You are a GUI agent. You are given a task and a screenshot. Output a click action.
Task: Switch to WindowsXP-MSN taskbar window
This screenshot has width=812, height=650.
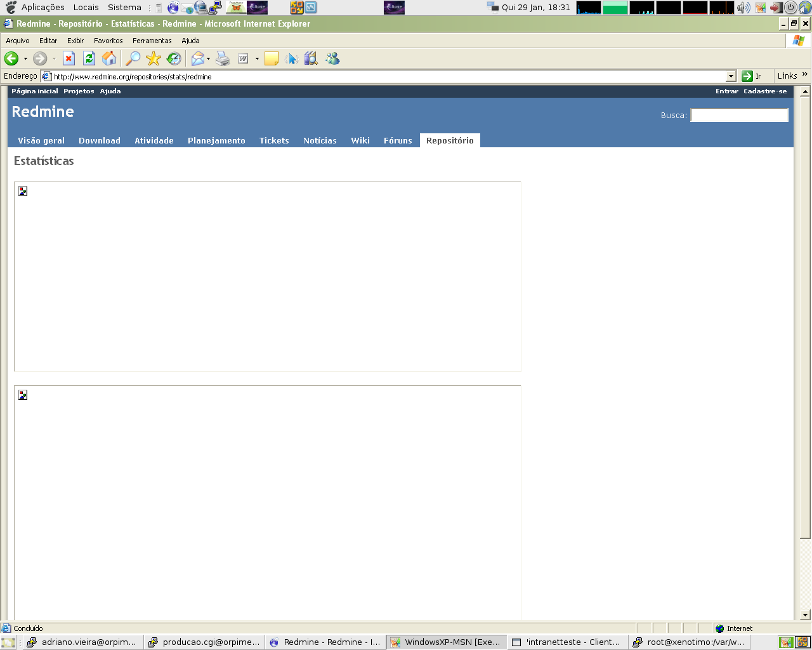pos(447,642)
